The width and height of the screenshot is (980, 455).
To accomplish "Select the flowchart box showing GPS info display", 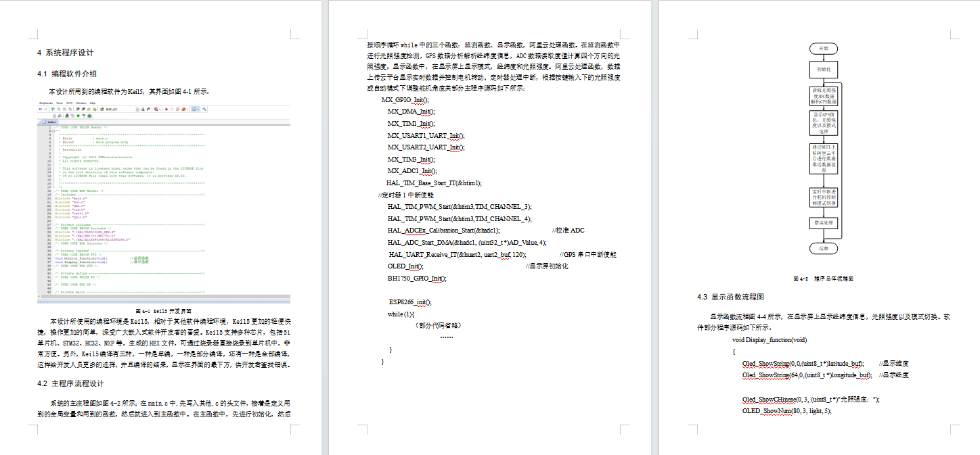I will pyautogui.click(x=823, y=123).
